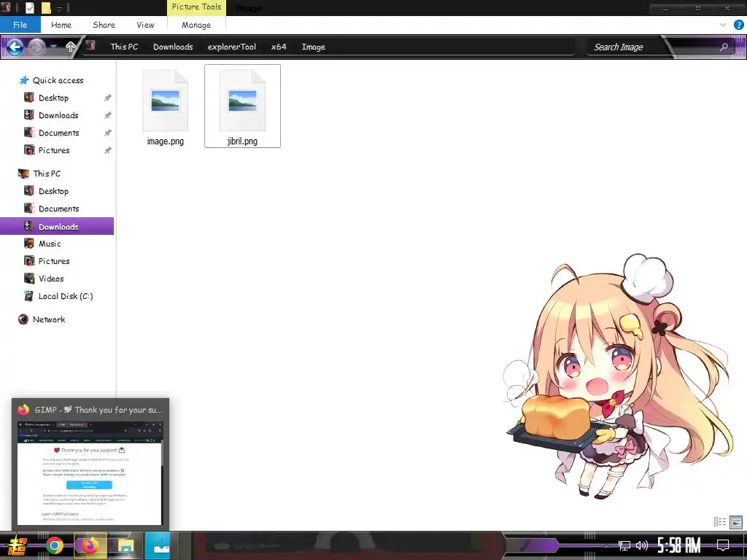The width and height of the screenshot is (747, 560).
Task: Click the 5:58 AM taskbar clock
Action: point(679,545)
